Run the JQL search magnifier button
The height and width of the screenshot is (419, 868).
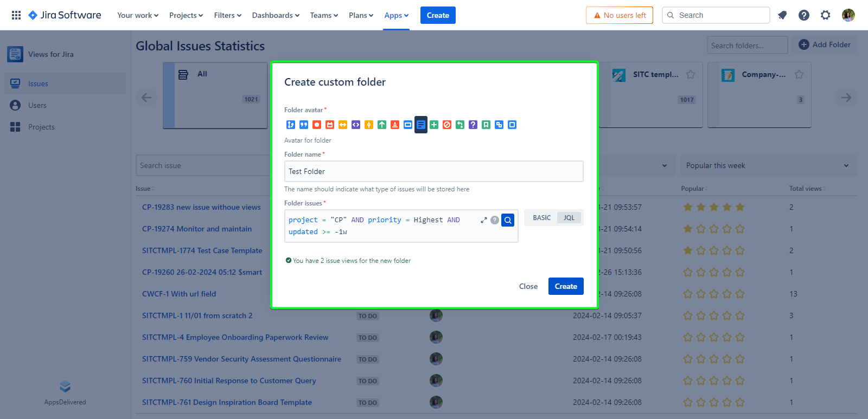pos(508,220)
